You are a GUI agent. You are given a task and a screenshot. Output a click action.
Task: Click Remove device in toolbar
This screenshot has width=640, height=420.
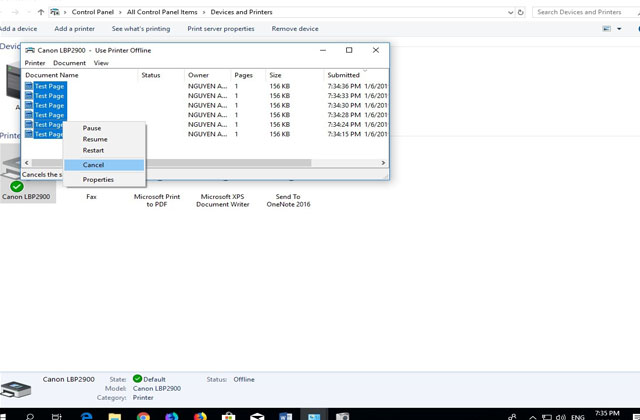click(x=295, y=29)
